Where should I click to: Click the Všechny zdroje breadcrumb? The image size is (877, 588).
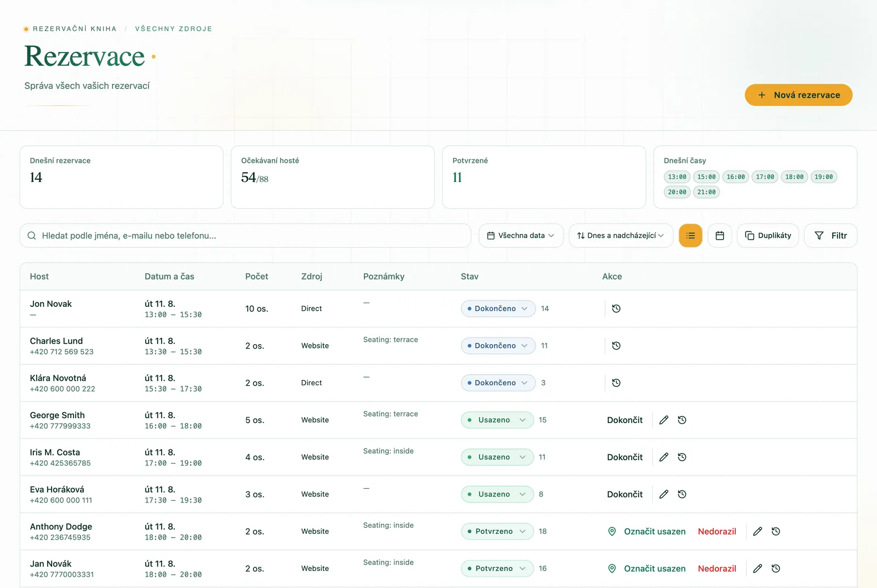click(x=174, y=29)
